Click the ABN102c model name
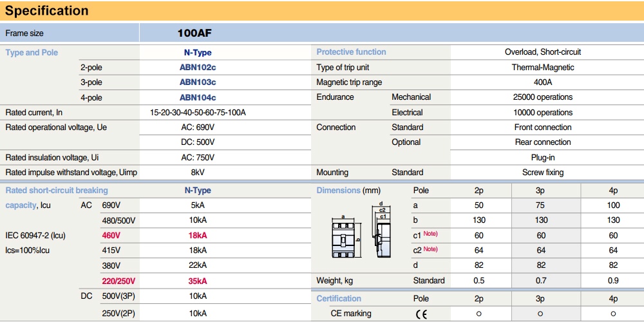This screenshot has height=322, width=644. tap(198, 68)
